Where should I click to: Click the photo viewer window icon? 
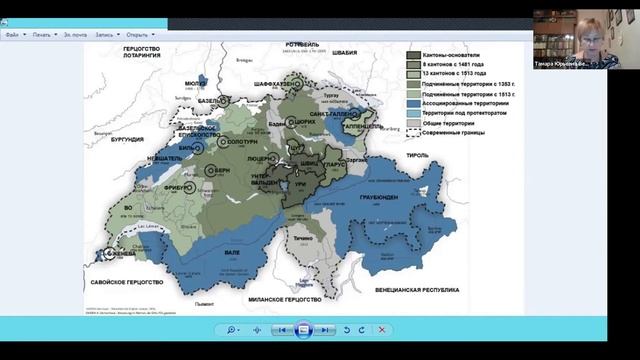click(x=4, y=23)
